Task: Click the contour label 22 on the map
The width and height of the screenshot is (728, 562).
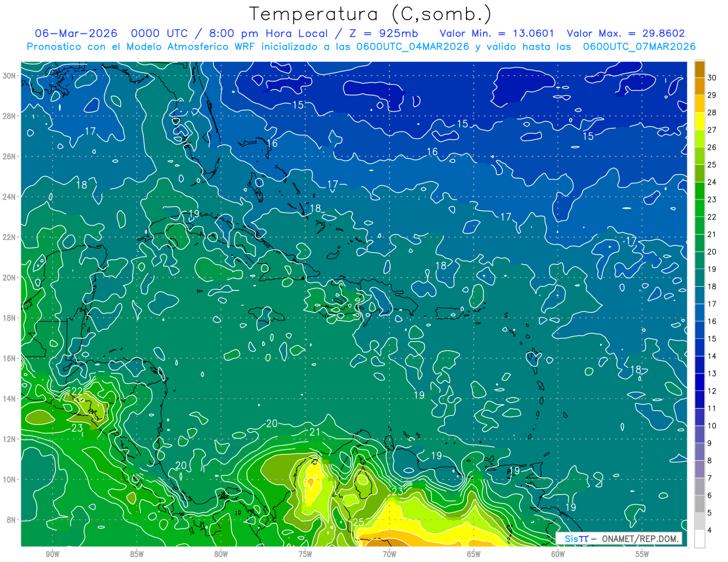Action: pos(77,391)
